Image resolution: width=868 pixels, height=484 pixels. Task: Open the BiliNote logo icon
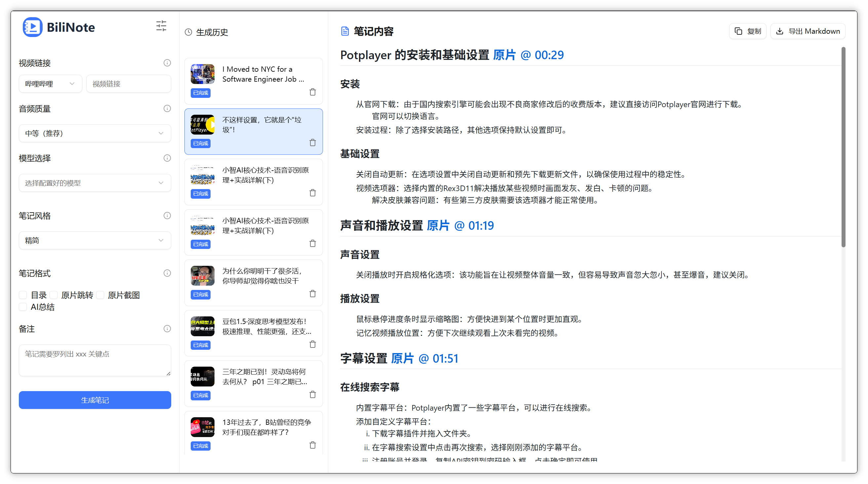coord(32,27)
